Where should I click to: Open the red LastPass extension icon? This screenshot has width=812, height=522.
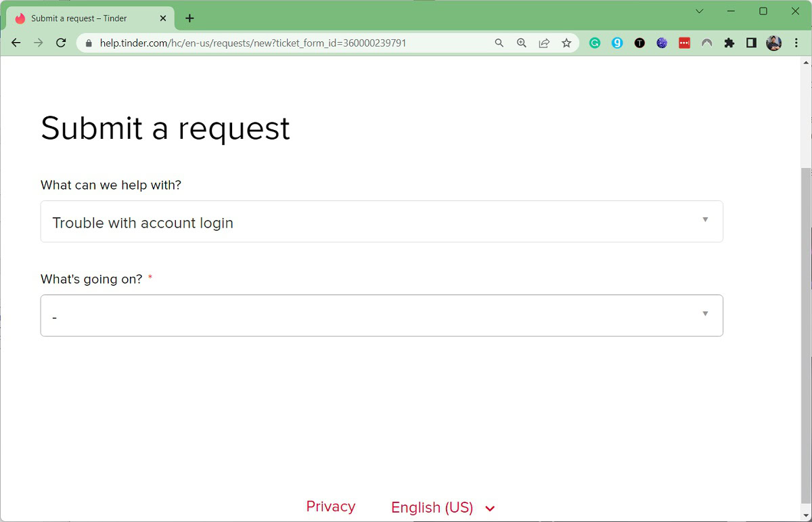click(x=684, y=43)
